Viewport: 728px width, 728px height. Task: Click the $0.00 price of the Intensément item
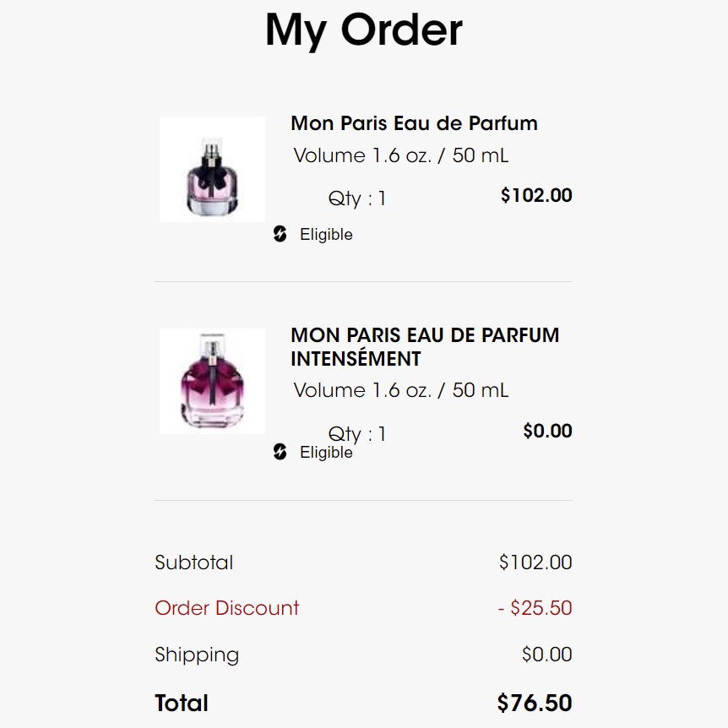click(x=547, y=432)
